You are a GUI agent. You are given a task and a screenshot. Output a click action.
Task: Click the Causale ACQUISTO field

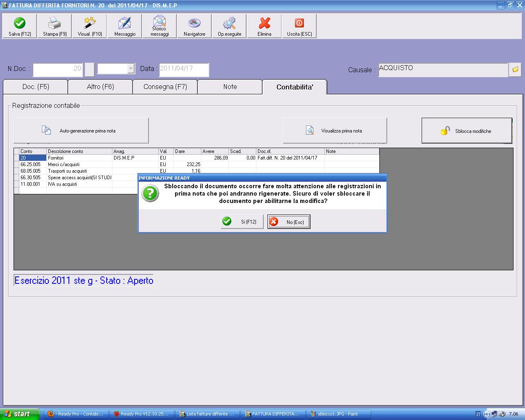pos(443,70)
